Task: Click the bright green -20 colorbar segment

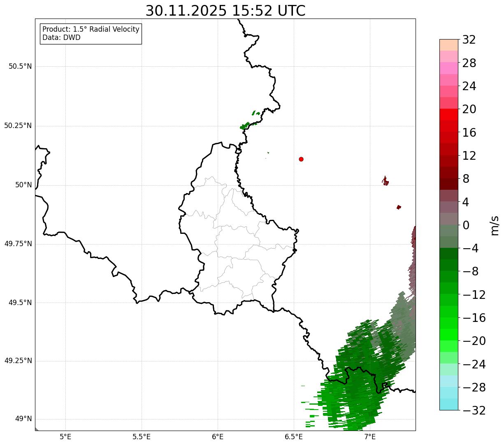Action: pyautogui.click(x=449, y=335)
